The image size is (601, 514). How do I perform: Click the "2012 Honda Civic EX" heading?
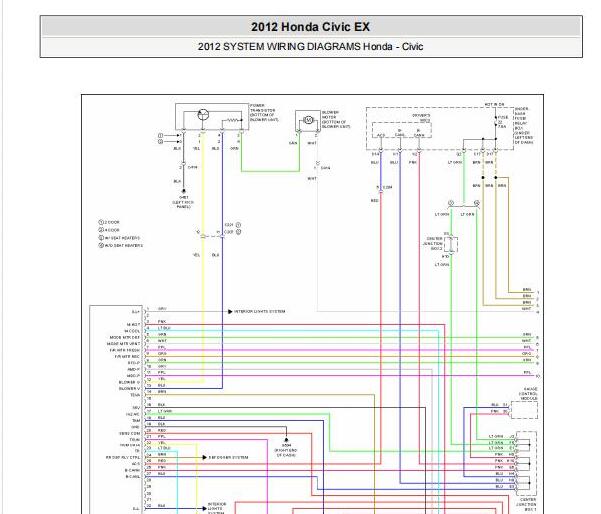click(310, 27)
